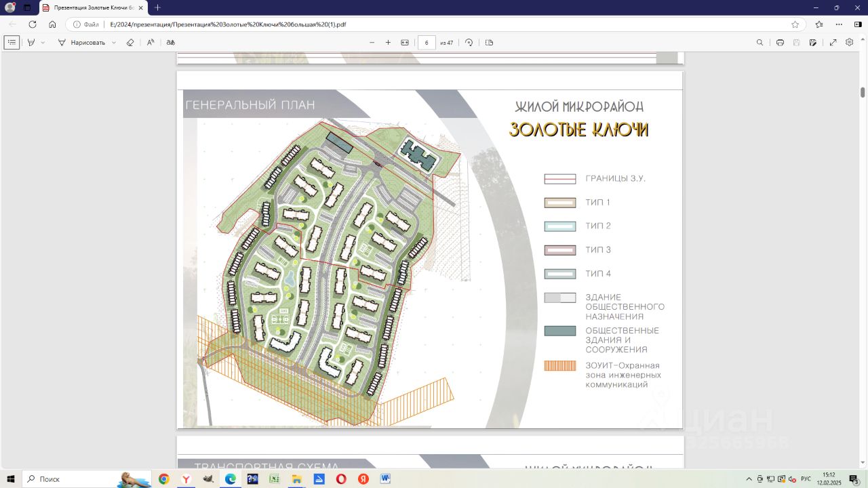Zoom out using the minus button
868x488 pixels.
coord(372,42)
